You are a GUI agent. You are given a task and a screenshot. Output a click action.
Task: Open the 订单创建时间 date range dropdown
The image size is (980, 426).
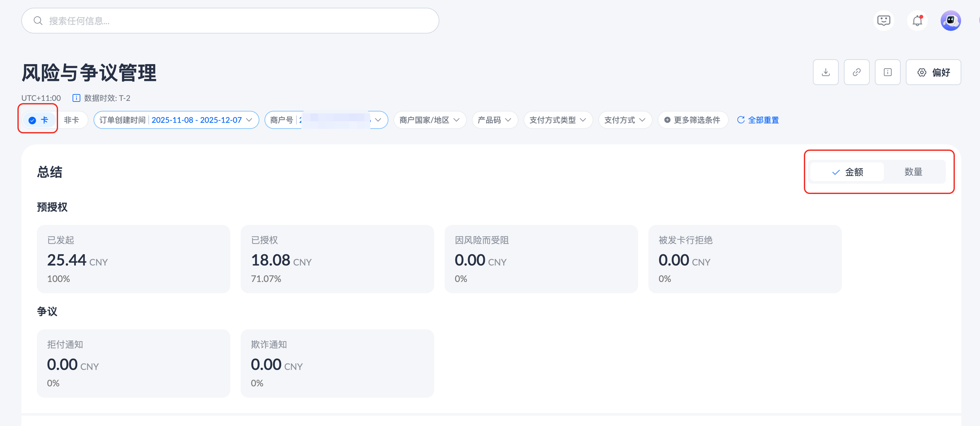coord(176,120)
